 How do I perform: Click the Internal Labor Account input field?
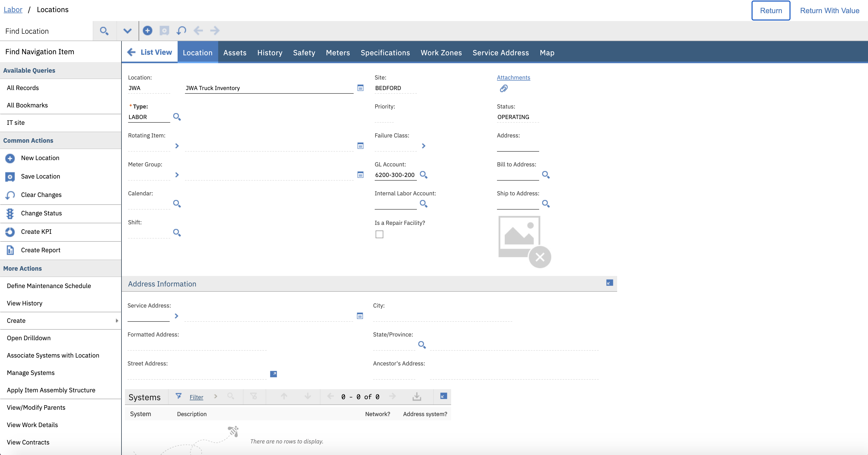pyautogui.click(x=395, y=204)
